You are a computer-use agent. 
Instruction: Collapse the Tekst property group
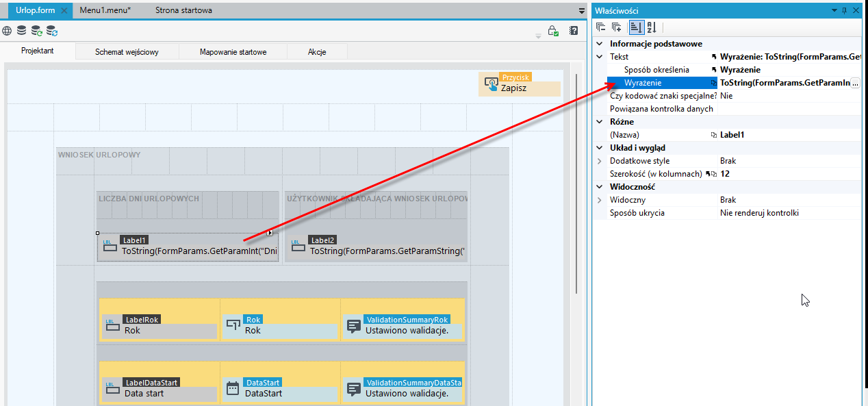pyautogui.click(x=600, y=57)
